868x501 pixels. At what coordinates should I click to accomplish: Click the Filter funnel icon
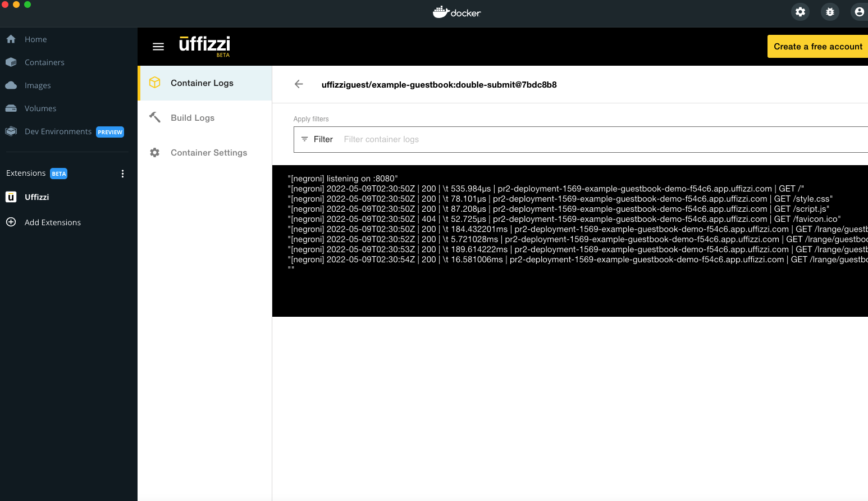(304, 139)
